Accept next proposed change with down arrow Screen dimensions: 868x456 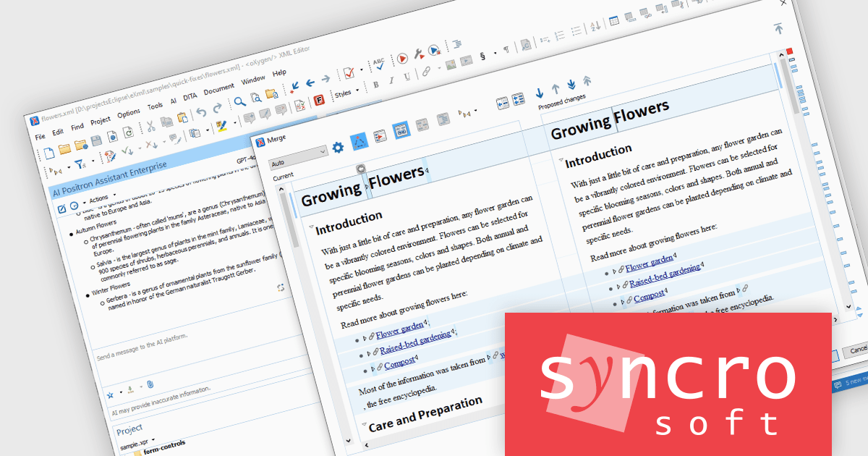click(540, 93)
